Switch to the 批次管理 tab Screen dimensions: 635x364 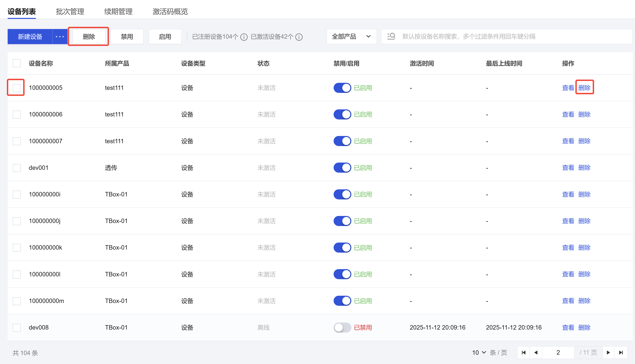pos(70,11)
